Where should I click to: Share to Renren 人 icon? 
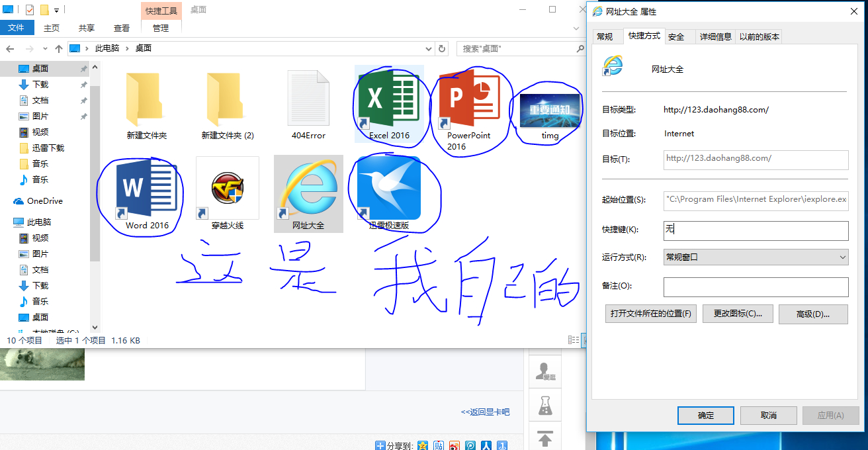pos(486,445)
